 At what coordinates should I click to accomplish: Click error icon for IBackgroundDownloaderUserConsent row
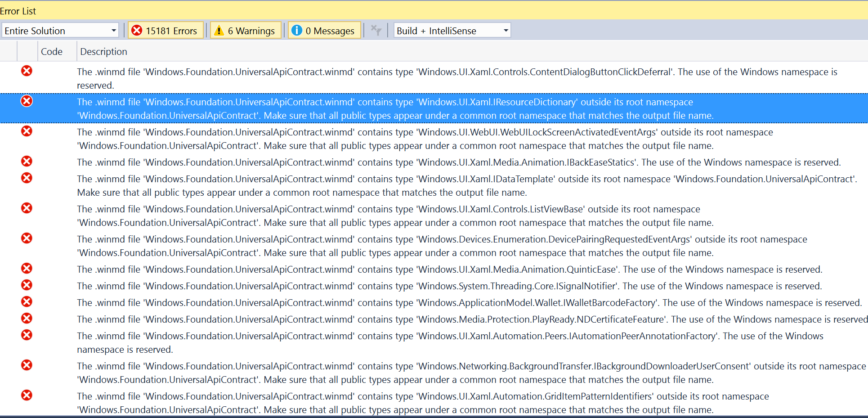pos(27,365)
